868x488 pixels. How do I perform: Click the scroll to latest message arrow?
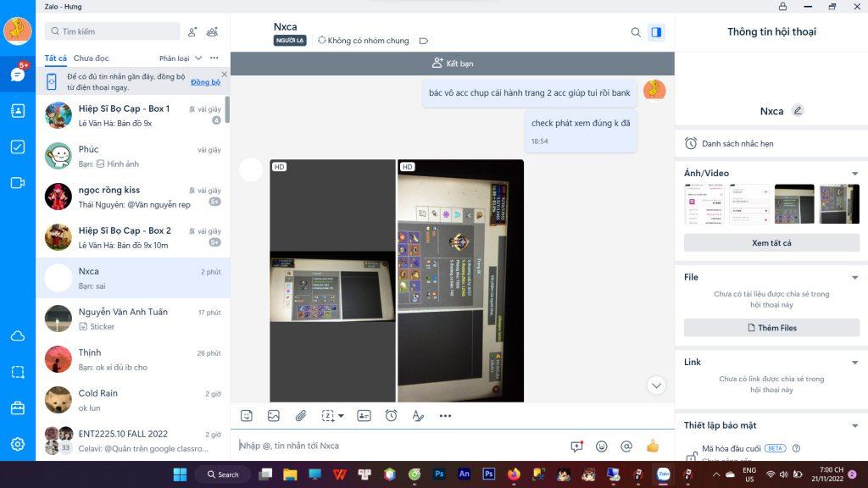point(656,385)
